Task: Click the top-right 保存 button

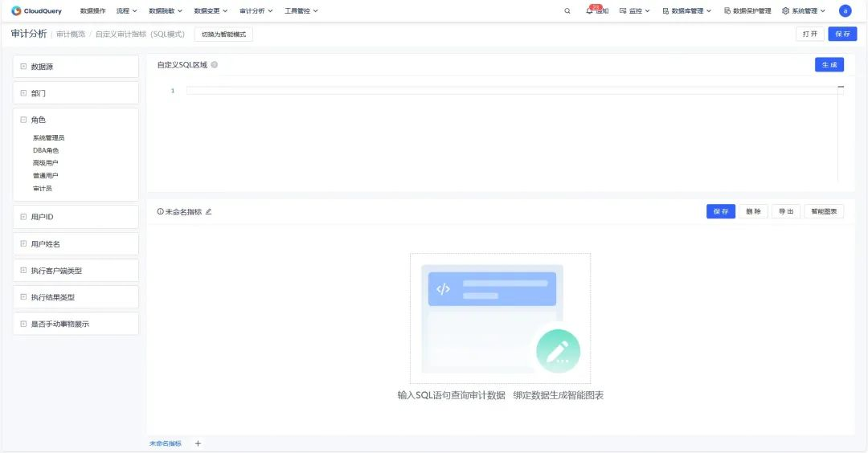Action: 842,34
